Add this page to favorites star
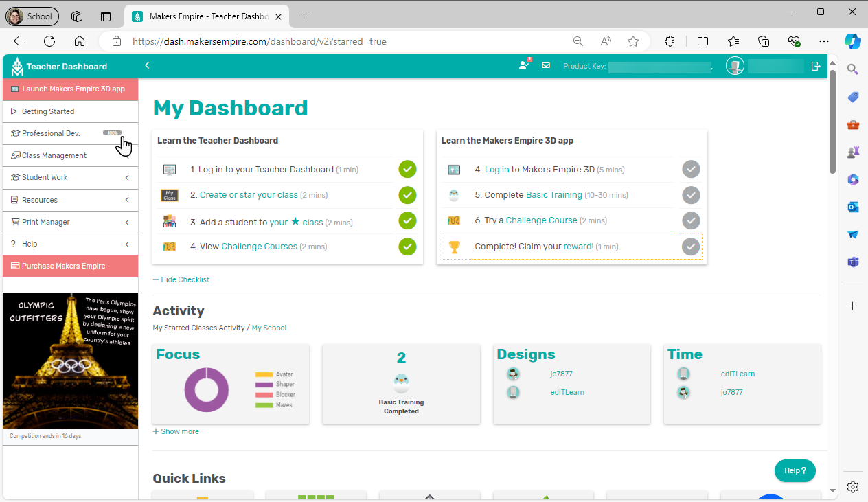This screenshot has height=502, width=868. (x=633, y=41)
